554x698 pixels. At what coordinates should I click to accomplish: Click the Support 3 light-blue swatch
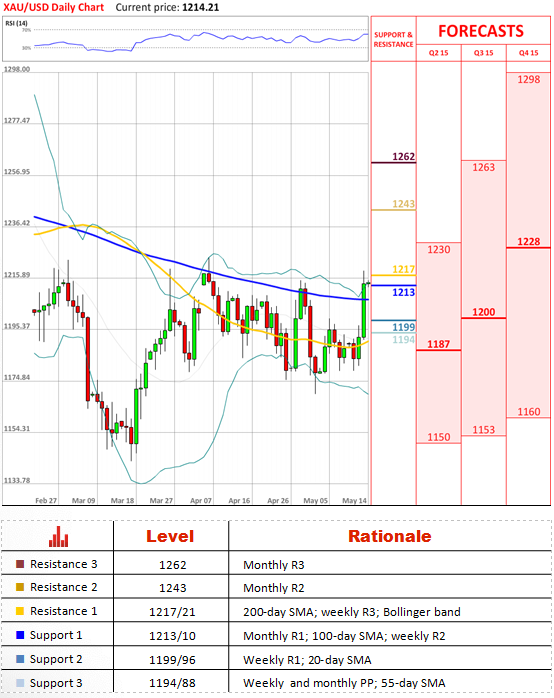pos(20,683)
